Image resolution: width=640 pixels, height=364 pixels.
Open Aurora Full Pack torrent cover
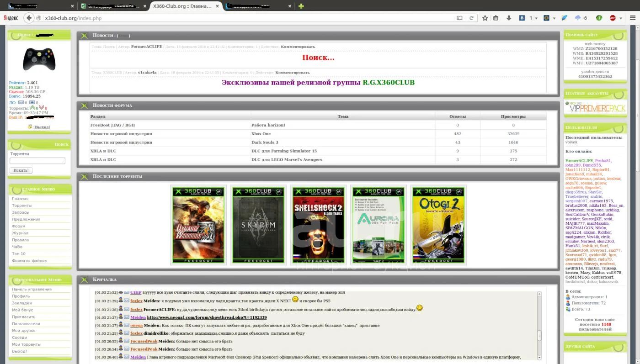[378, 225]
